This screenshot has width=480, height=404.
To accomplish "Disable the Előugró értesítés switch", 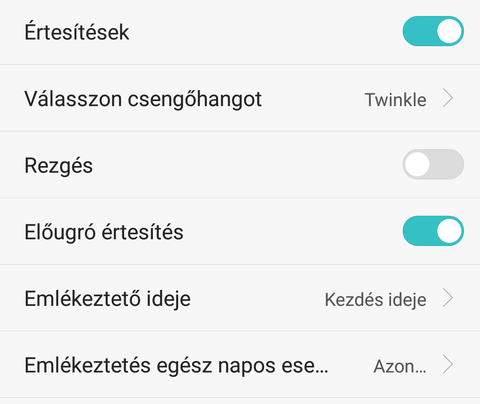I will click(433, 231).
